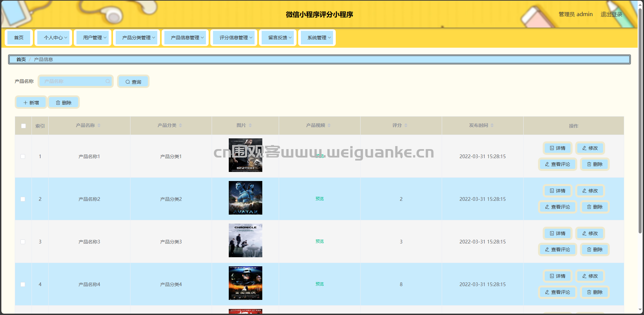Image resolution: width=644 pixels, height=315 pixels.
Task: Sort by 产品名称 column arrows
Action: (99, 125)
